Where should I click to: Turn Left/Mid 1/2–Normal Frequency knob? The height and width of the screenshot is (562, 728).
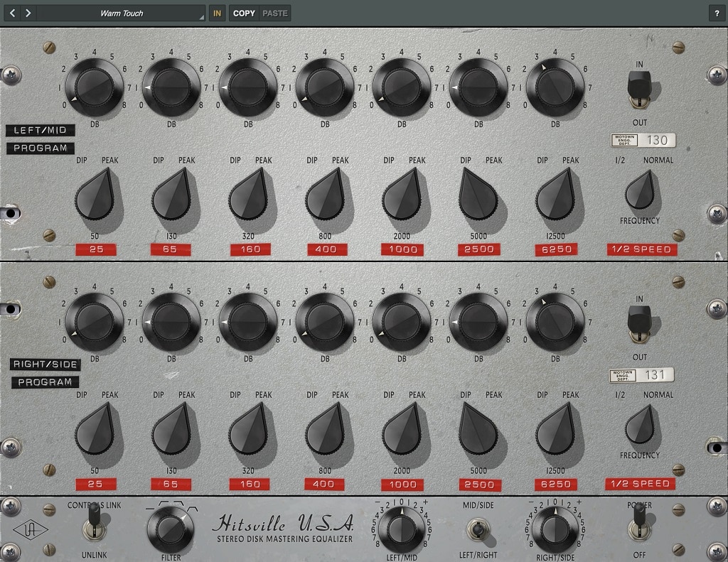click(x=641, y=190)
